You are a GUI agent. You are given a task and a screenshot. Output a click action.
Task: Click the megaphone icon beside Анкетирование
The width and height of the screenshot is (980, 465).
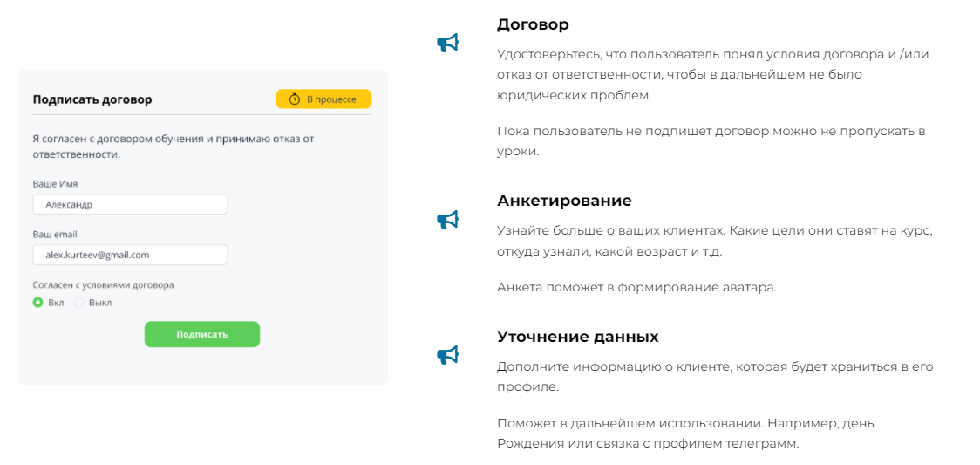point(447,220)
